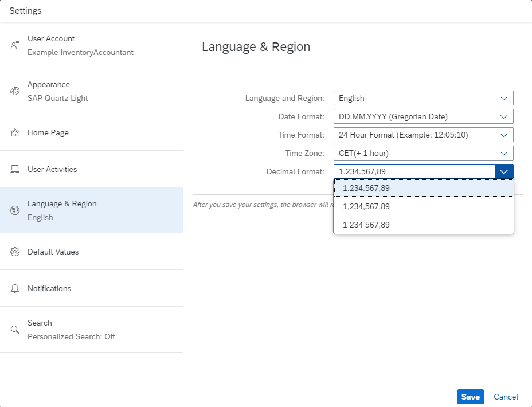Click the Language & Region heading
The height and width of the screenshot is (407, 532).
coord(256,47)
